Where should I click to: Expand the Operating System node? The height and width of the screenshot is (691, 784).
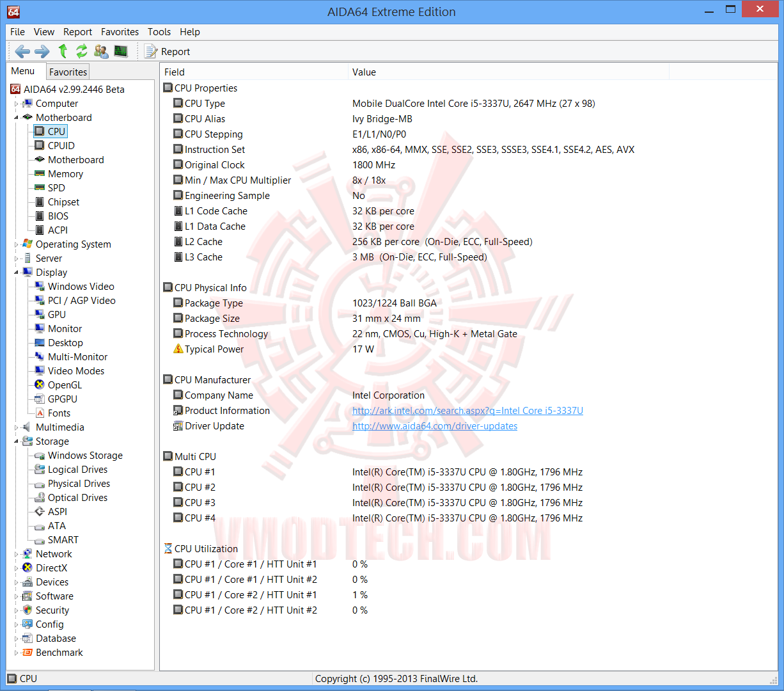coord(17,244)
